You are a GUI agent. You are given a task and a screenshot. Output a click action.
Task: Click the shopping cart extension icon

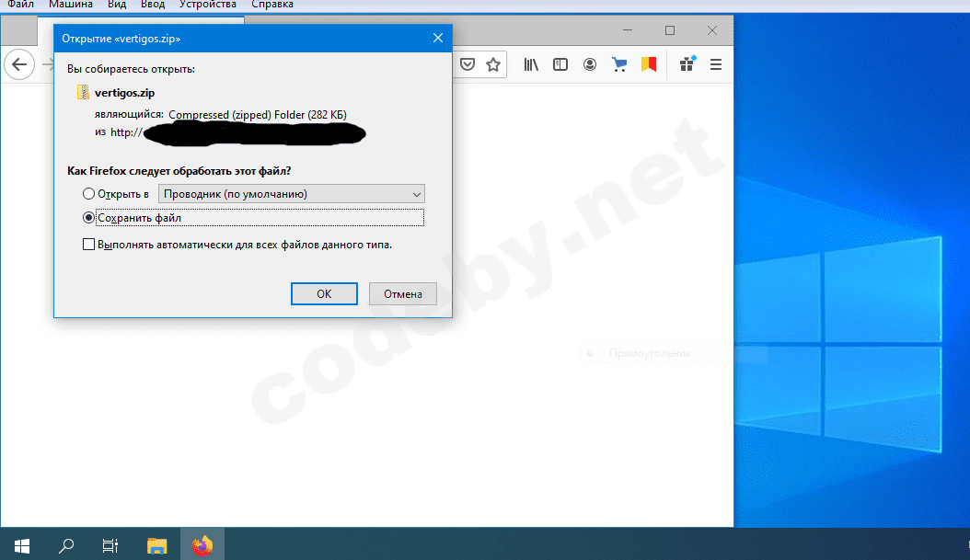coord(619,64)
